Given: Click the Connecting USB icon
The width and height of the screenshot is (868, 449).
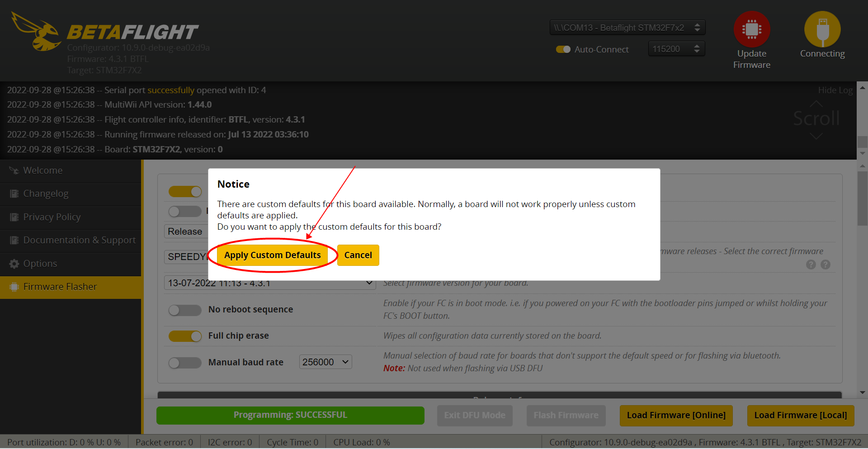Looking at the screenshot, I should pos(822,29).
